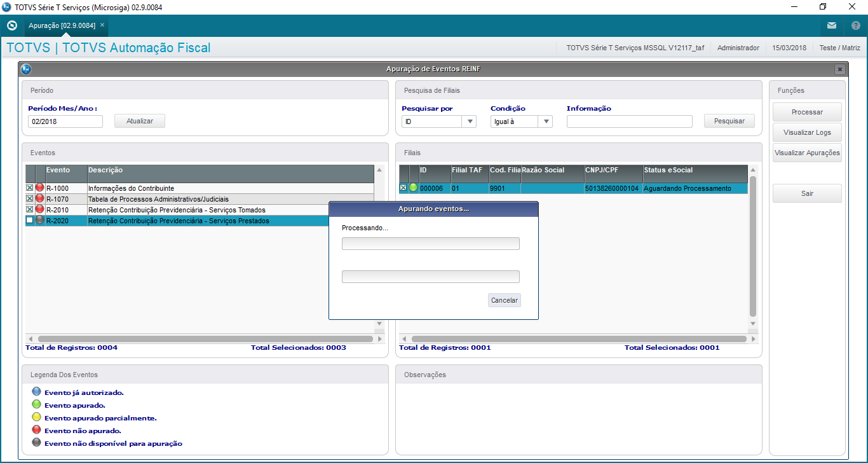The width and height of the screenshot is (868, 463).
Task: Click the yellow 'apurado parcialmente' legend icon
Action: [36, 418]
